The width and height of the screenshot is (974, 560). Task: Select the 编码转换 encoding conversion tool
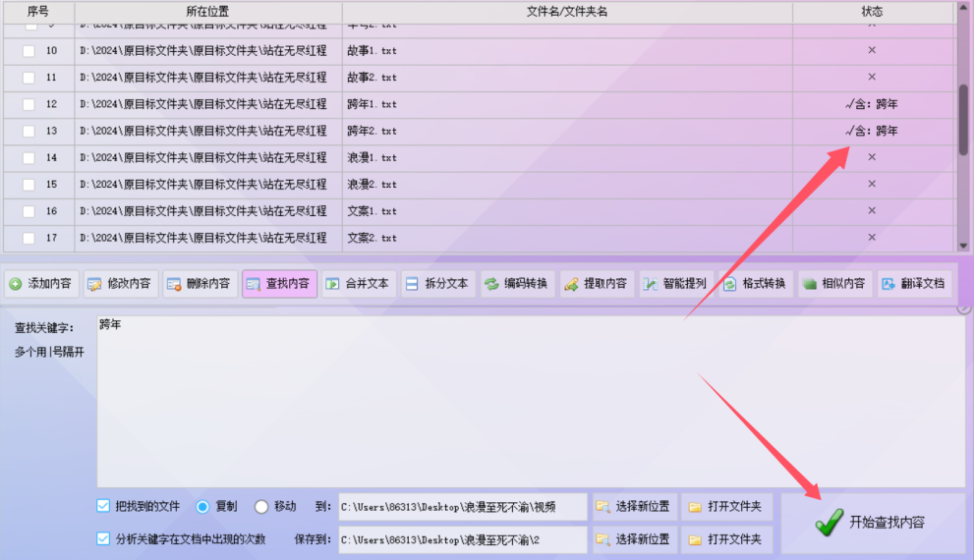[515, 284]
